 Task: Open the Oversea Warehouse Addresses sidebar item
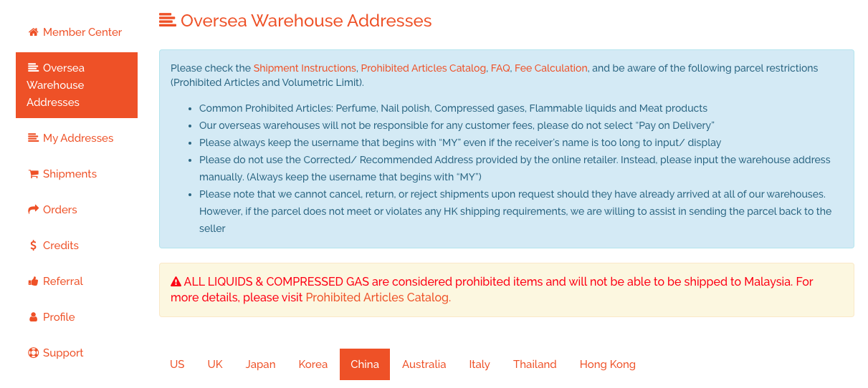76,85
